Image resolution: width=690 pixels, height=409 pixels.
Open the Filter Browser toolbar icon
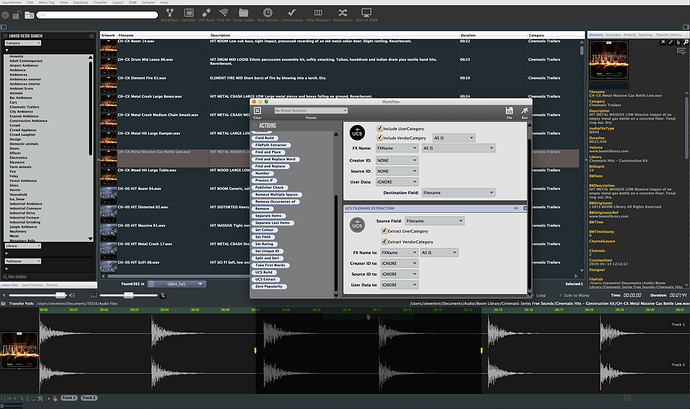click(x=318, y=13)
